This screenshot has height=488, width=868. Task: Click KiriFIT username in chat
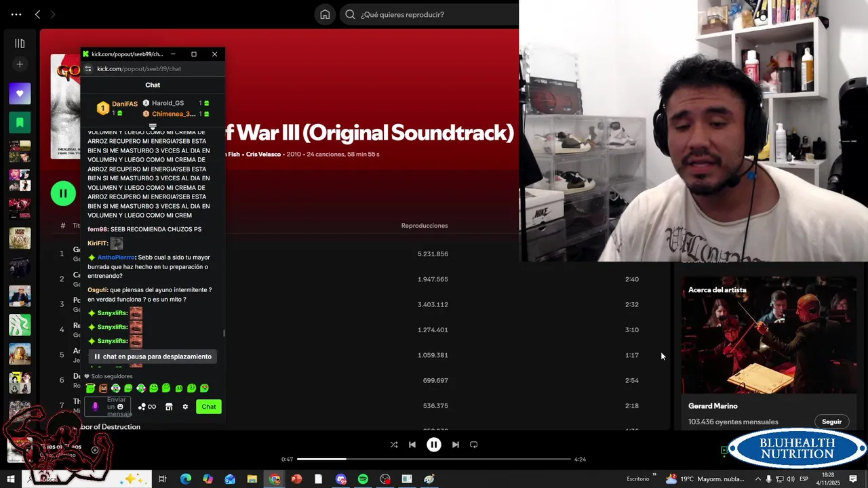point(97,243)
